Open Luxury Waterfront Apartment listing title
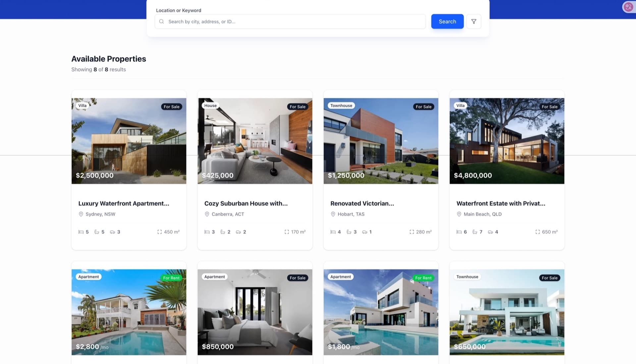 click(x=124, y=204)
